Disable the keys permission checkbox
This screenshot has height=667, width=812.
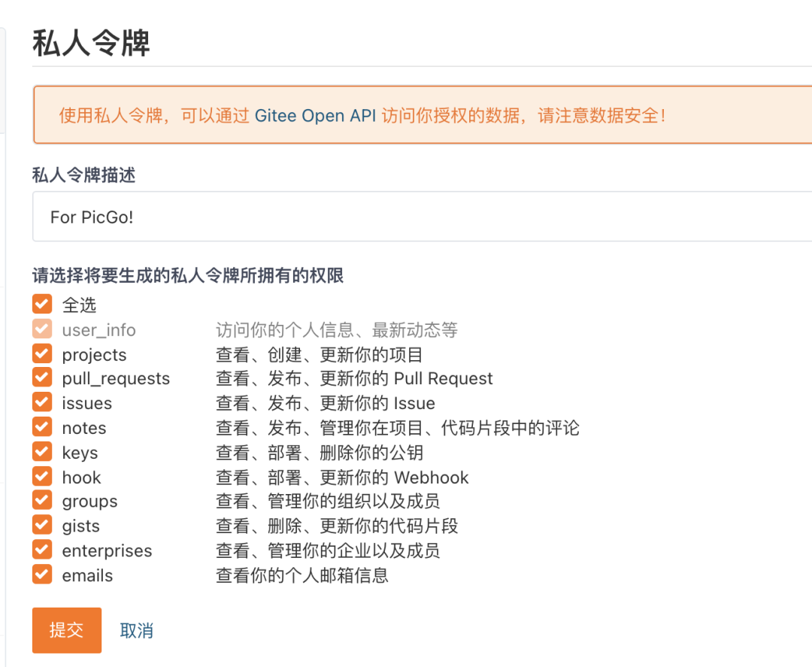(x=42, y=452)
